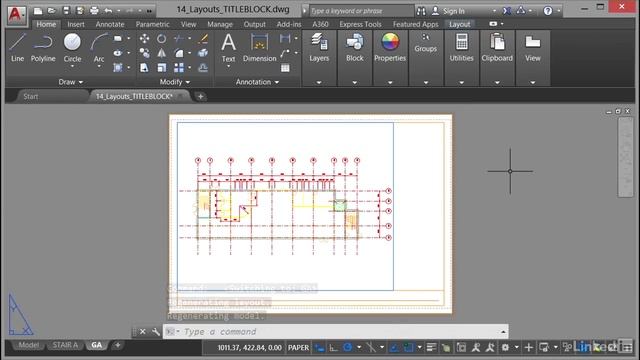Click the Explode tool icon

click(x=203, y=53)
